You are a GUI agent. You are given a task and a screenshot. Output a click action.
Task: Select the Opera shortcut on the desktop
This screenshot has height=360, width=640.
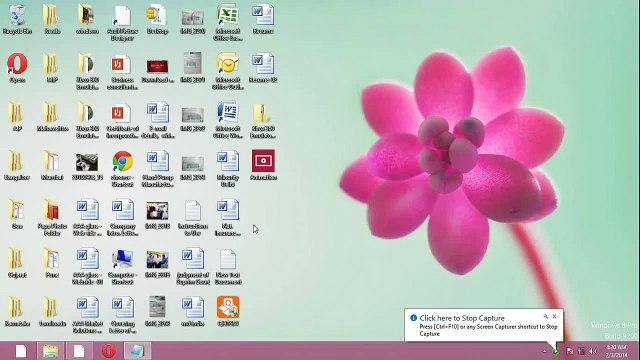pyautogui.click(x=17, y=68)
